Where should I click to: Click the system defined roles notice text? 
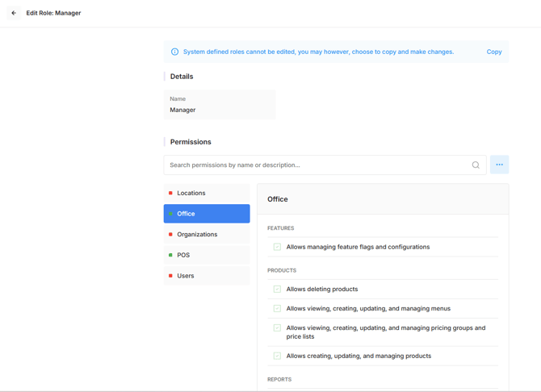(318, 52)
